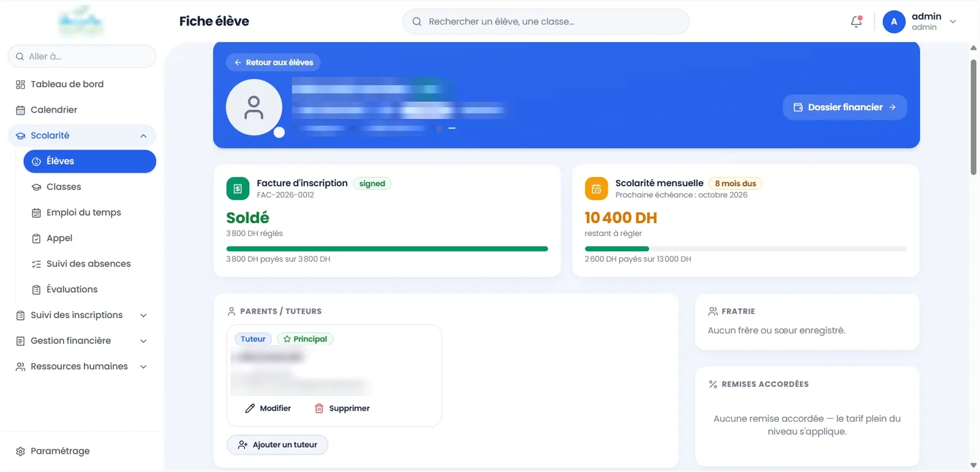
Task: Click the Calendrier icon in sidebar
Action: click(x=20, y=110)
